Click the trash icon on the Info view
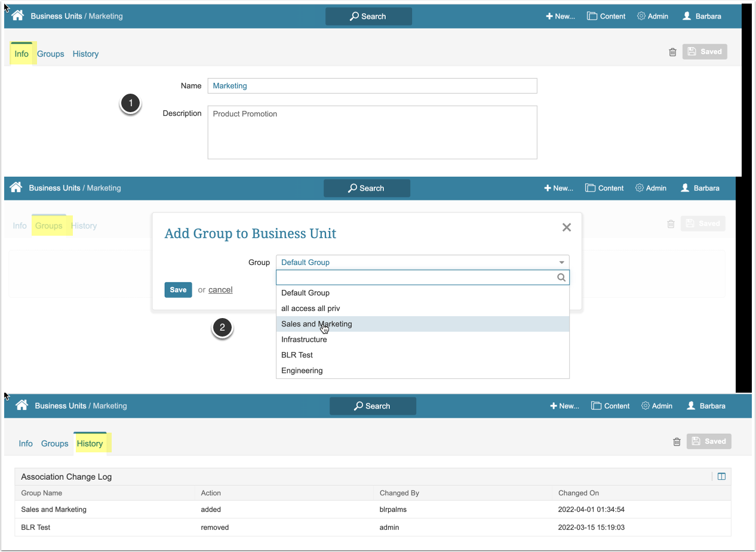 pyautogui.click(x=672, y=52)
